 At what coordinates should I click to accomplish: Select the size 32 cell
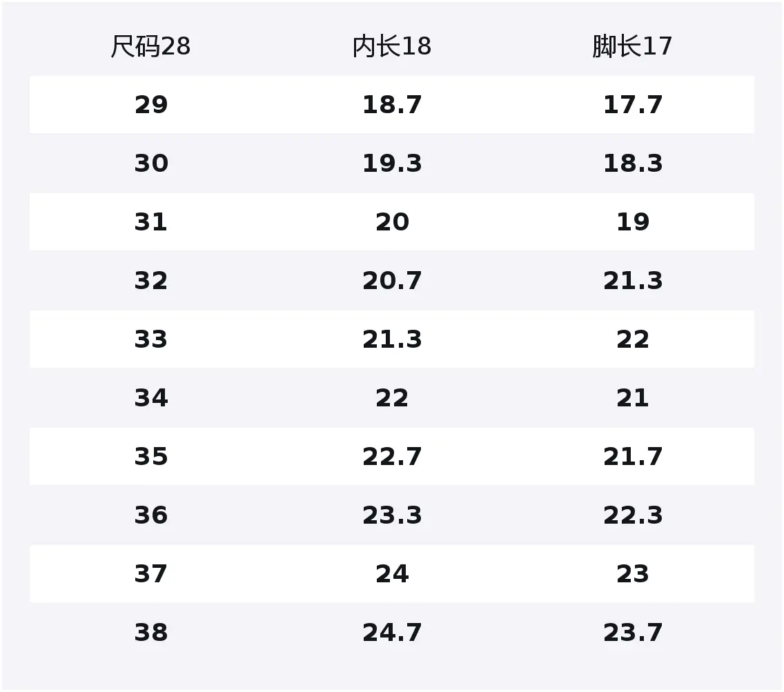pos(151,281)
